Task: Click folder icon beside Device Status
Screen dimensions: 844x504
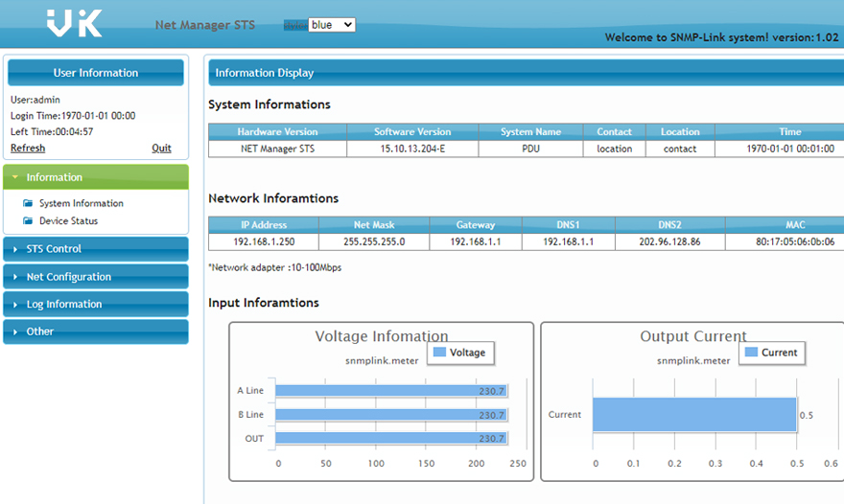Action: tap(28, 221)
